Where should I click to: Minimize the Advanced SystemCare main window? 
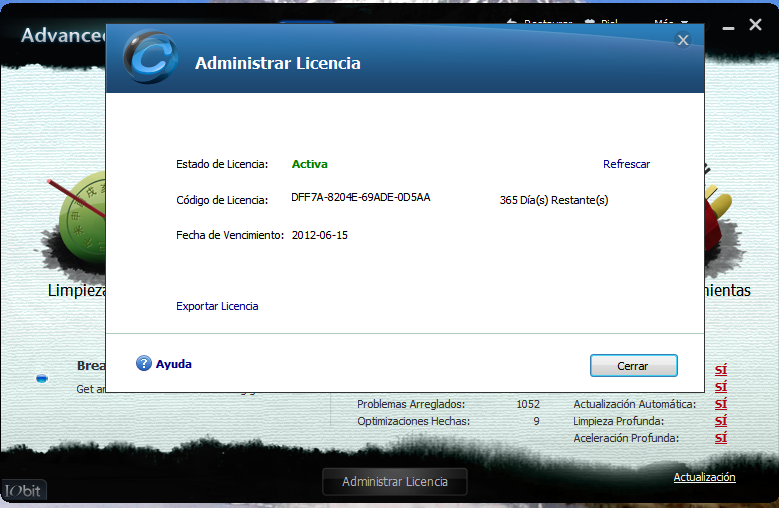(728, 28)
